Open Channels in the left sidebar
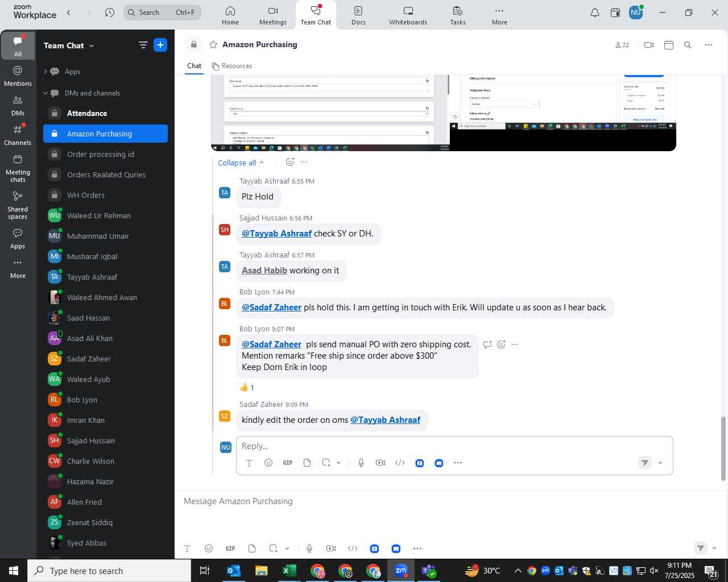This screenshot has height=582, width=728. (x=18, y=135)
